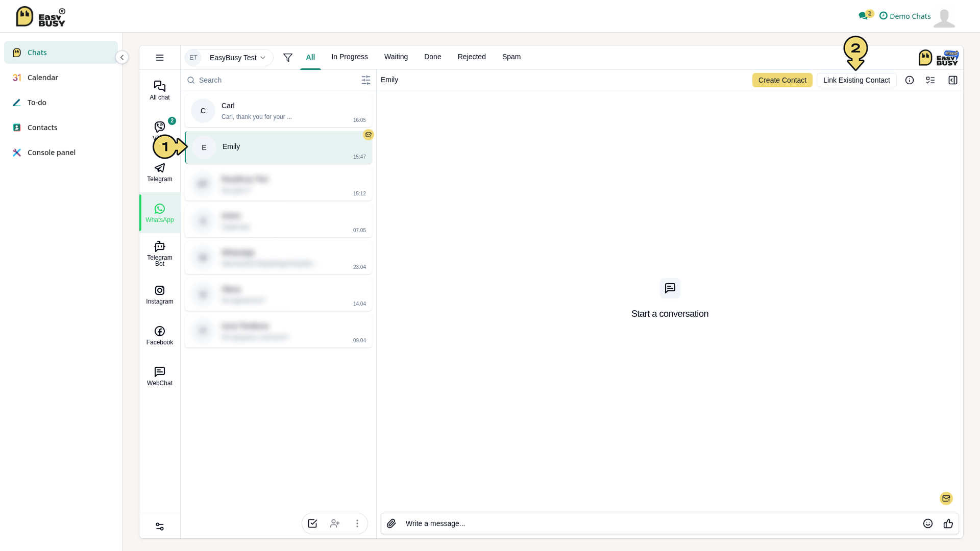
Task: Switch to the Done tab
Action: pyautogui.click(x=433, y=57)
